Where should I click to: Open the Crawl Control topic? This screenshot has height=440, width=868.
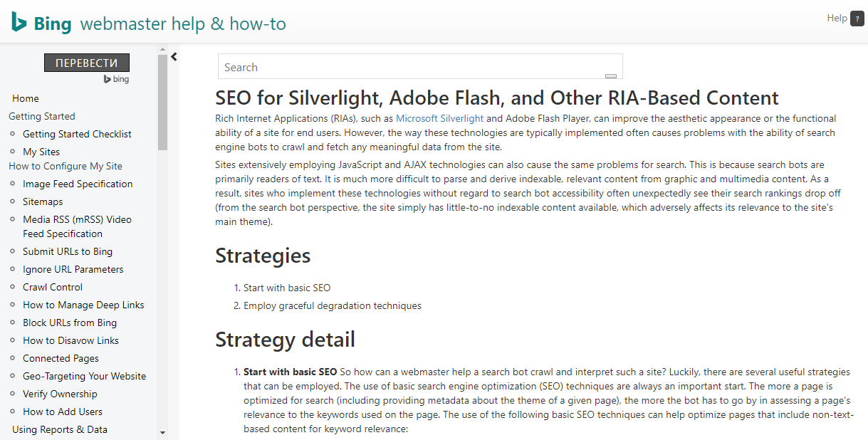click(x=53, y=287)
